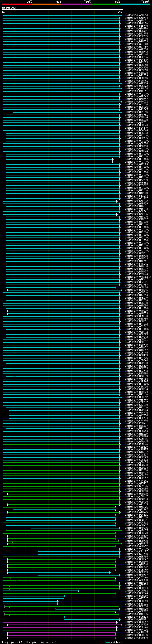This screenshot has height=644, width=152.
Task: Select the UniRef100_C5LAB2 label
Action: (136, 201)
